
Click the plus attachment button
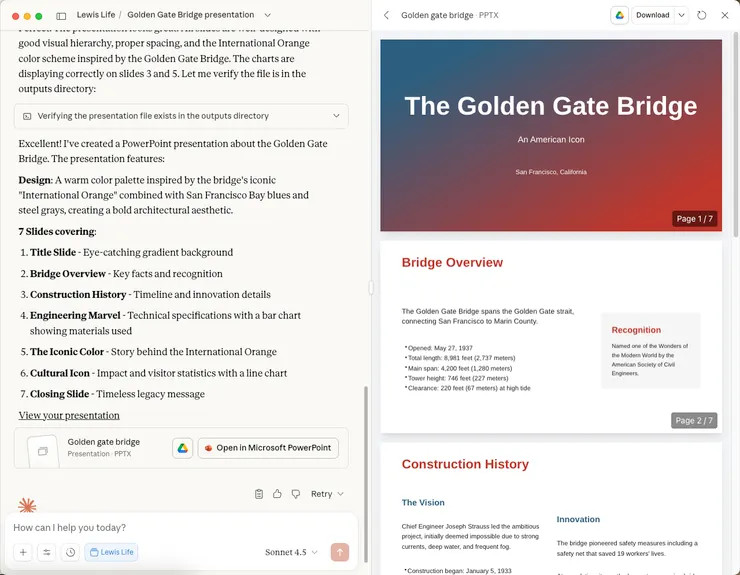pyautogui.click(x=23, y=552)
